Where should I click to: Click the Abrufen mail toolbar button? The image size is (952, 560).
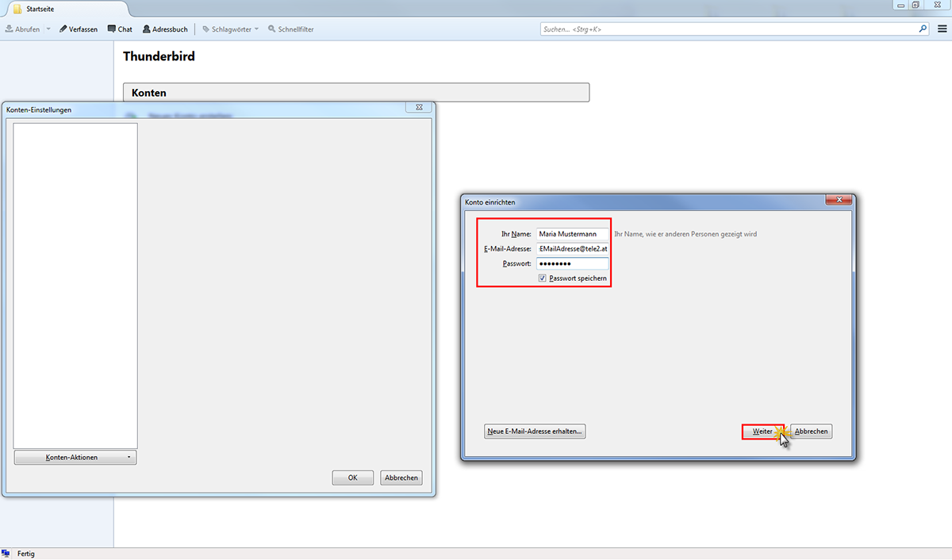tap(22, 29)
